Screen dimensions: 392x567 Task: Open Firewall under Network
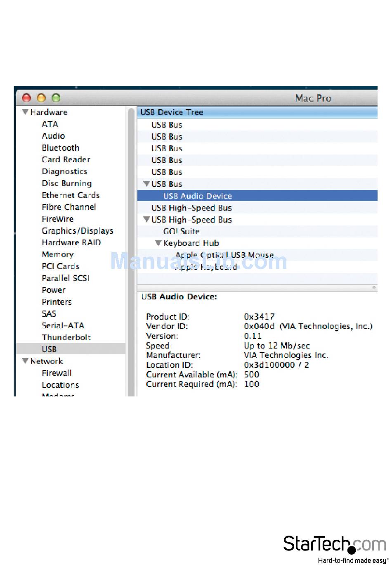click(57, 373)
